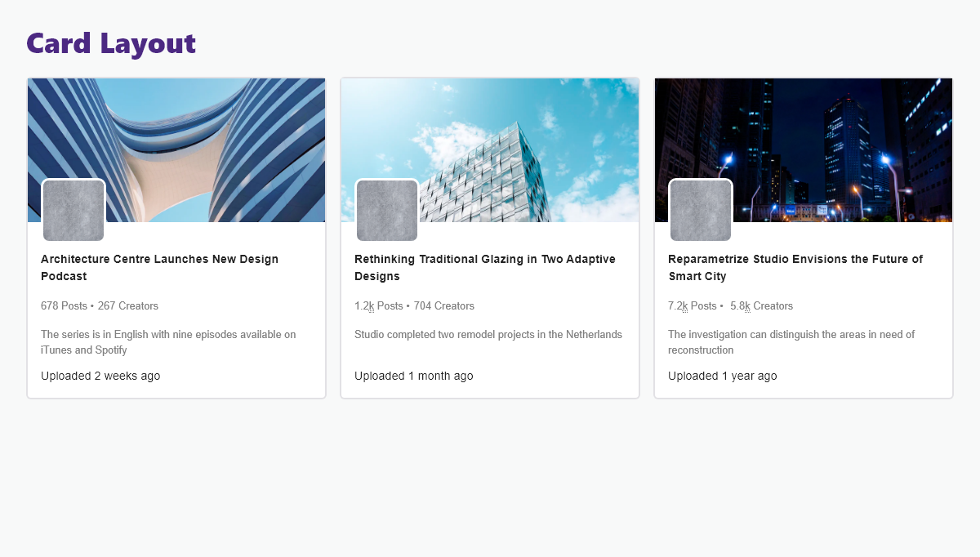Open the curved blue building cover image

(x=176, y=150)
